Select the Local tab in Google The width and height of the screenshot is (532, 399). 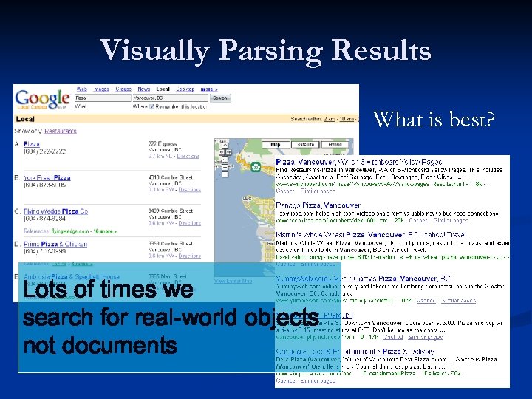click(163, 89)
